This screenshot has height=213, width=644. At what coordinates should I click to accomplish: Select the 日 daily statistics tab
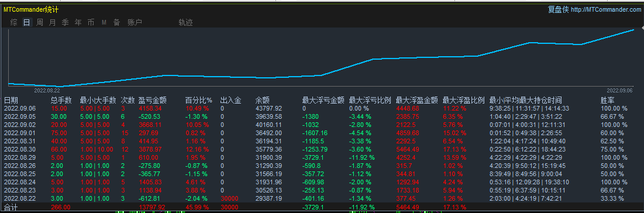[27, 23]
